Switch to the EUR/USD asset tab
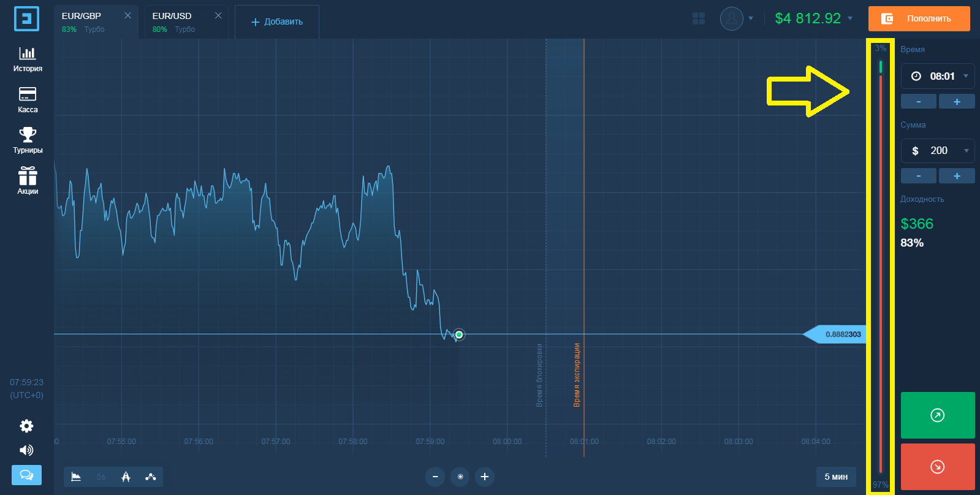The width and height of the screenshot is (980, 495). pos(183,21)
